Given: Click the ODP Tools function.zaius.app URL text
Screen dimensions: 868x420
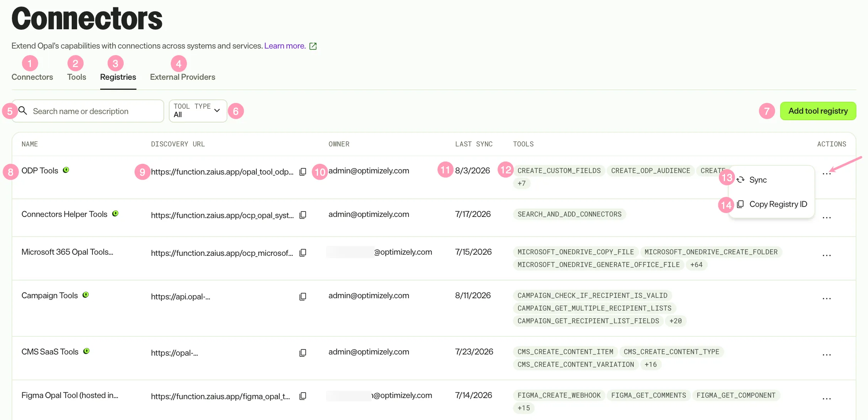Looking at the screenshot, I should (x=222, y=172).
